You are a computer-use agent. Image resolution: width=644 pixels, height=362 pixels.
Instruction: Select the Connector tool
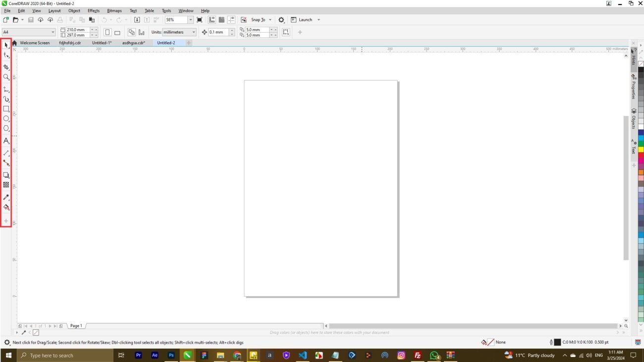point(6,163)
